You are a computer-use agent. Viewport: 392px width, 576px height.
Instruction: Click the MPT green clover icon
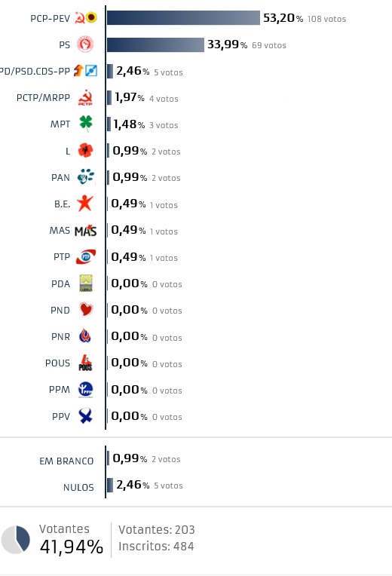tap(86, 124)
